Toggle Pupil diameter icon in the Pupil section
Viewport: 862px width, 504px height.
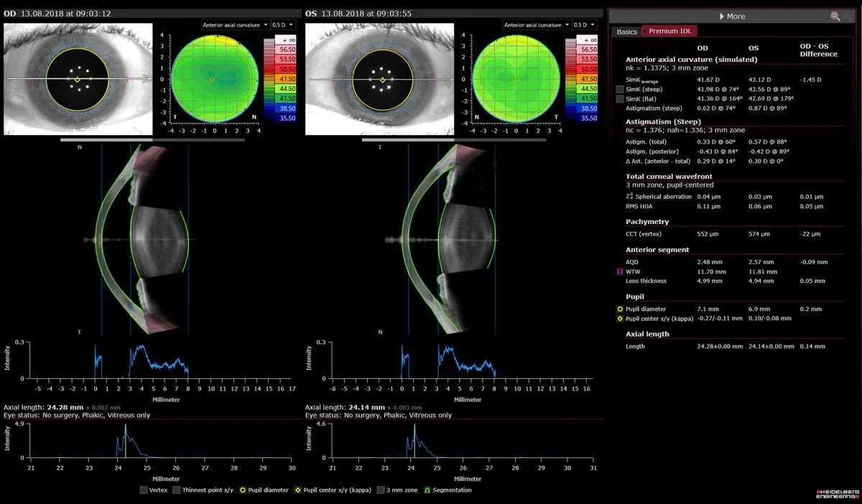coord(620,309)
